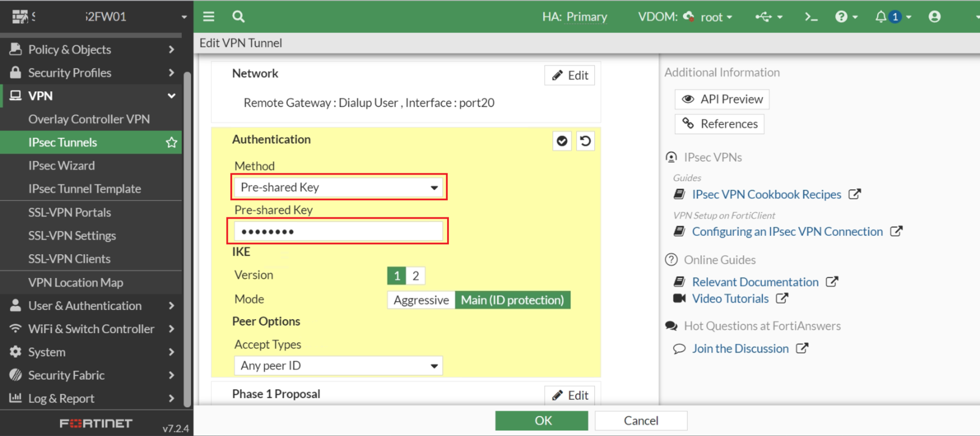This screenshot has height=436, width=980.
Task: Open IPsec Wizard in sidebar
Action: tap(61, 166)
